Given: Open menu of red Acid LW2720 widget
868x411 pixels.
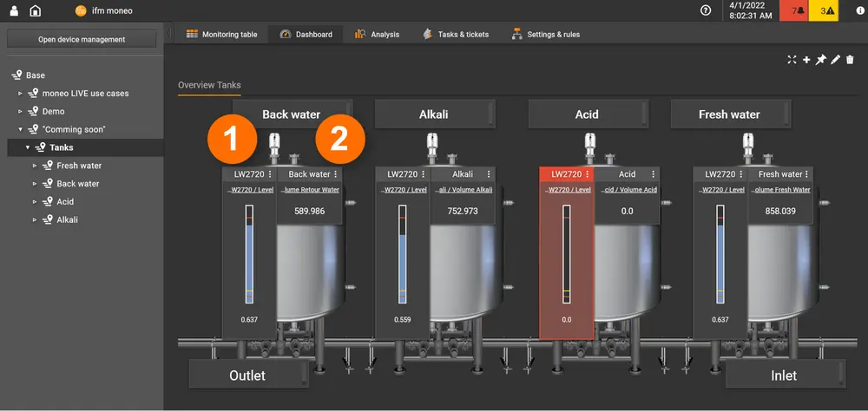Looking at the screenshot, I should pos(587,174).
